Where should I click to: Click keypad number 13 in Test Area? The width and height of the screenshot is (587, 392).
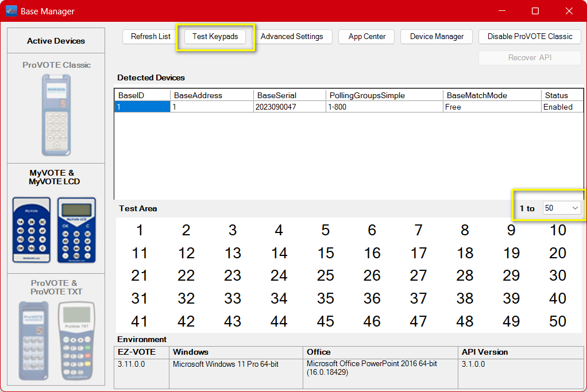click(x=233, y=253)
